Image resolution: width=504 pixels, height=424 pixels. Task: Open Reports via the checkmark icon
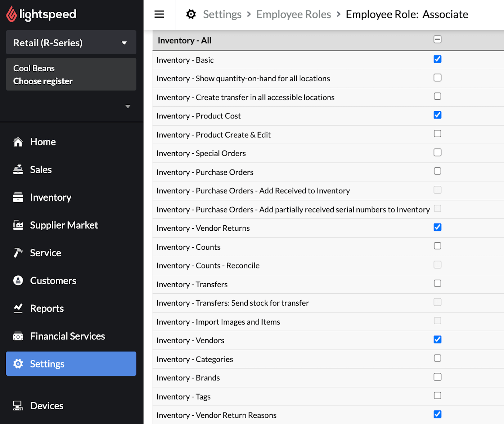coord(18,308)
